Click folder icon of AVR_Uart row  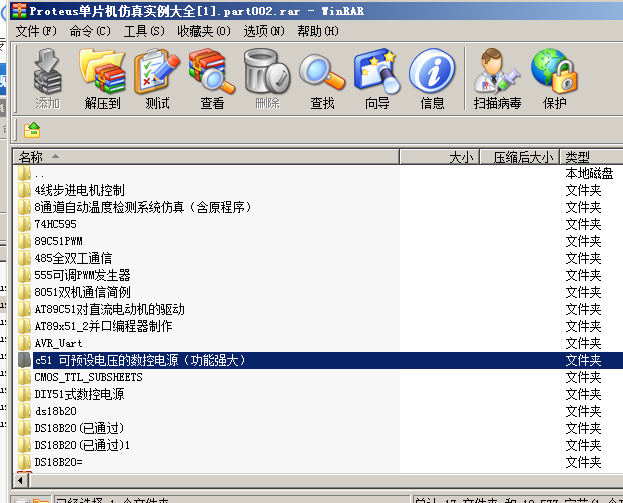tap(25, 343)
